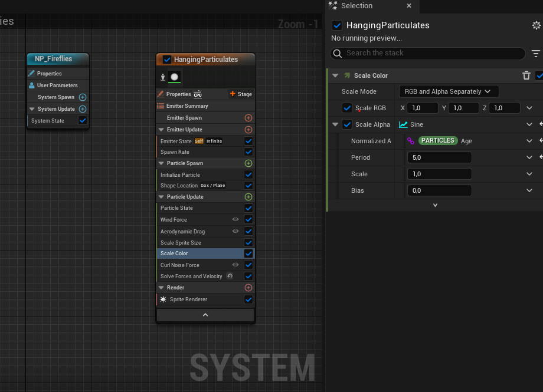Viewport: 543px width, 392px height.
Task: Click the Bias value field
Action: click(x=440, y=190)
